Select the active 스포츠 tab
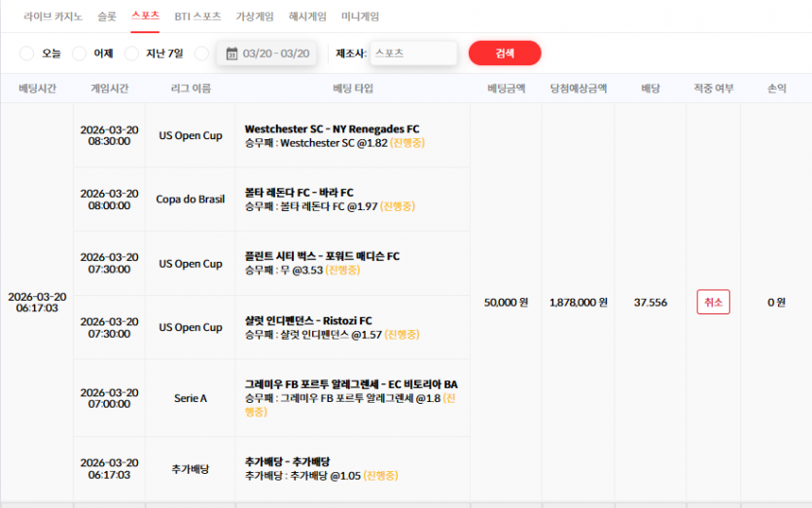The image size is (812, 508). (x=145, y=17)
